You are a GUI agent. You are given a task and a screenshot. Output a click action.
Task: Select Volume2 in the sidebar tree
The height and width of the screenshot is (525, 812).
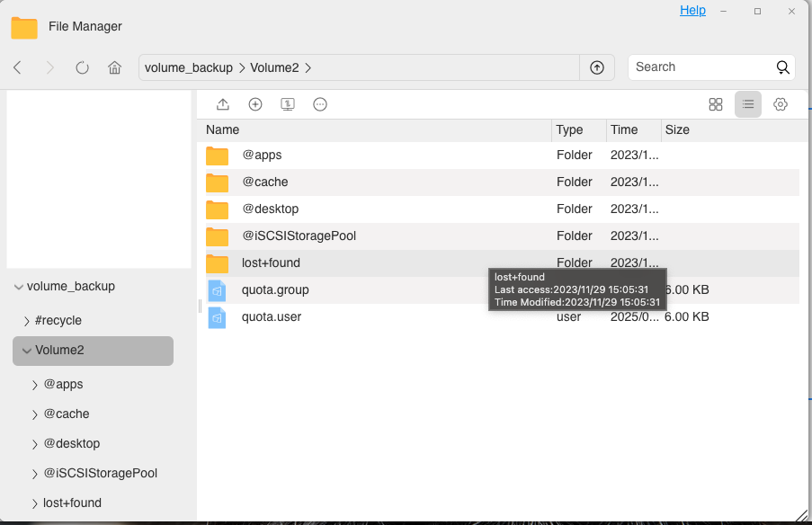click(59, 350)
